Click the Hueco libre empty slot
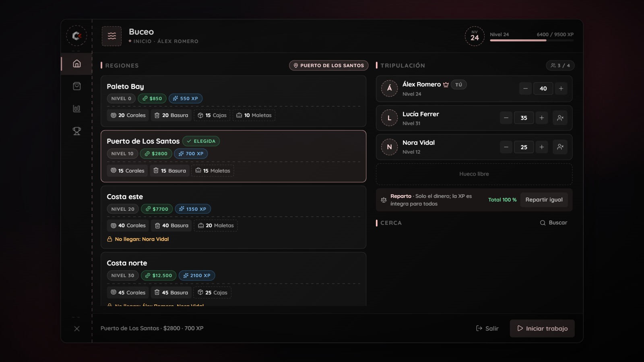The height and width of the screenshot is (362, 644). (x=474, y=174)
